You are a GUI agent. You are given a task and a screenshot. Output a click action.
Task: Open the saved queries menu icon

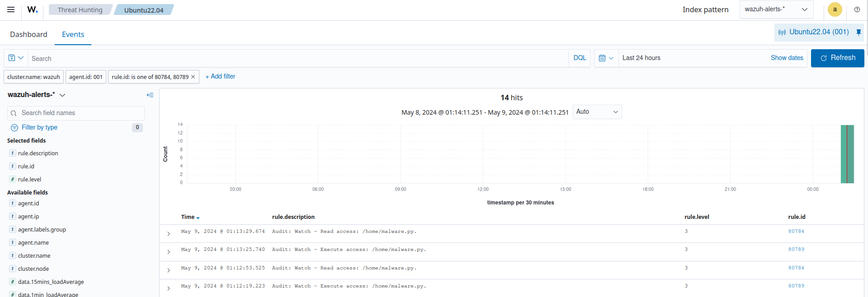click(16, 58)
